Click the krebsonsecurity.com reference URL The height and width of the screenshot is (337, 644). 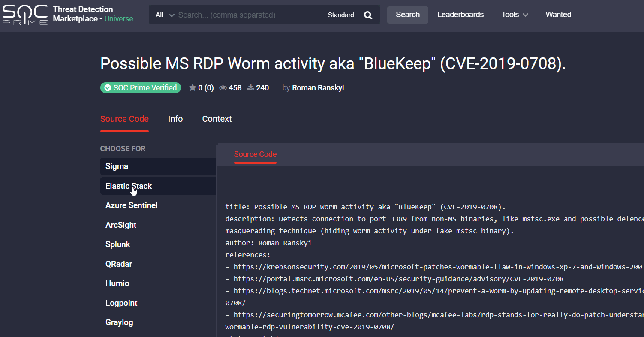pyautogui.click(x=439, y=267)
